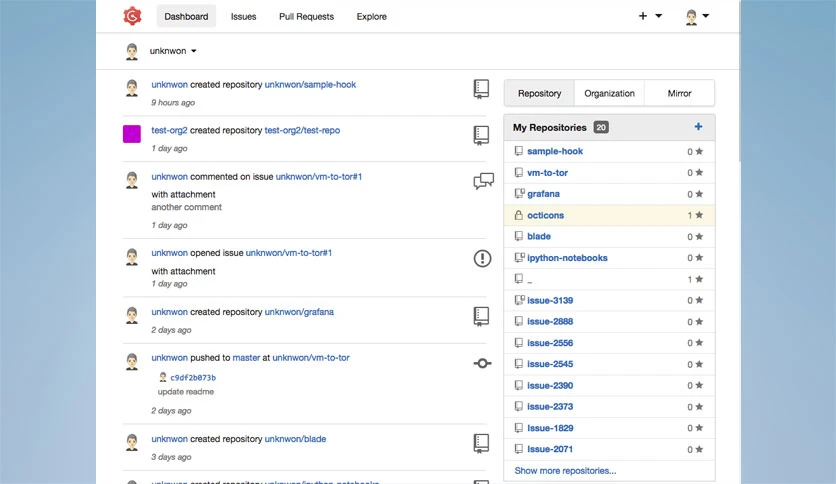
Task: Open the issue-2373 repository
Action: pos(550,407)
